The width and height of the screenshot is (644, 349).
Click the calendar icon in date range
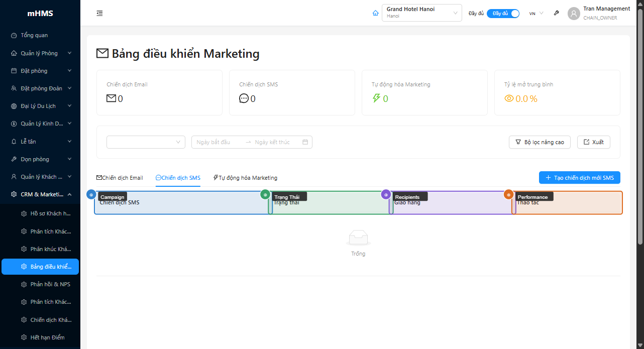305,142
